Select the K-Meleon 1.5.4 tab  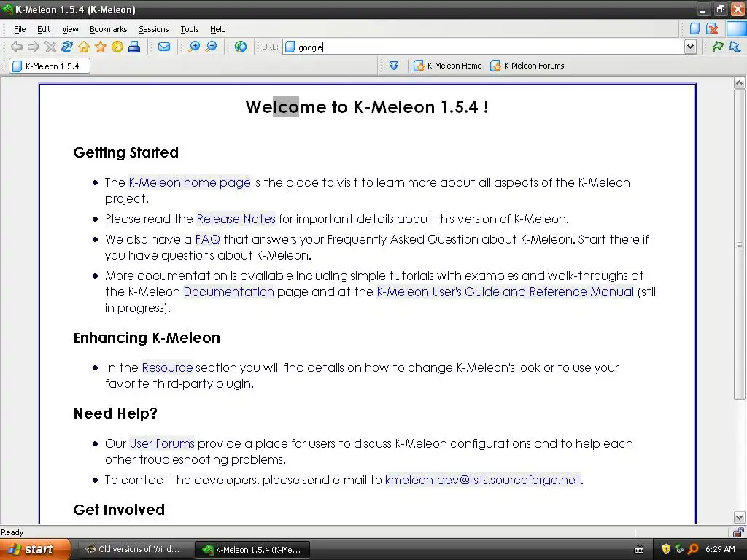(x=50, y=66)
